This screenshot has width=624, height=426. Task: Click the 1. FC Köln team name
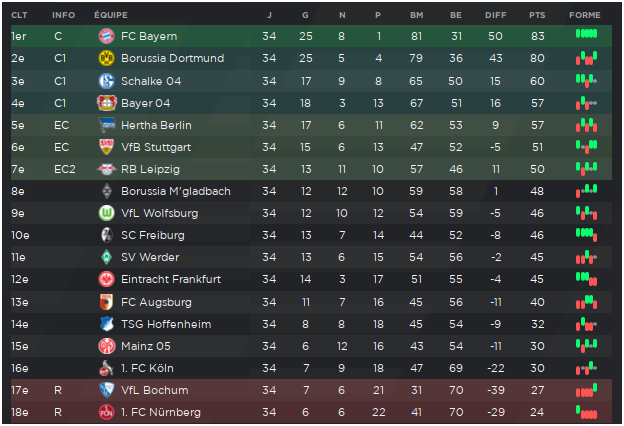pyautogui.click(x=147, y=368)
